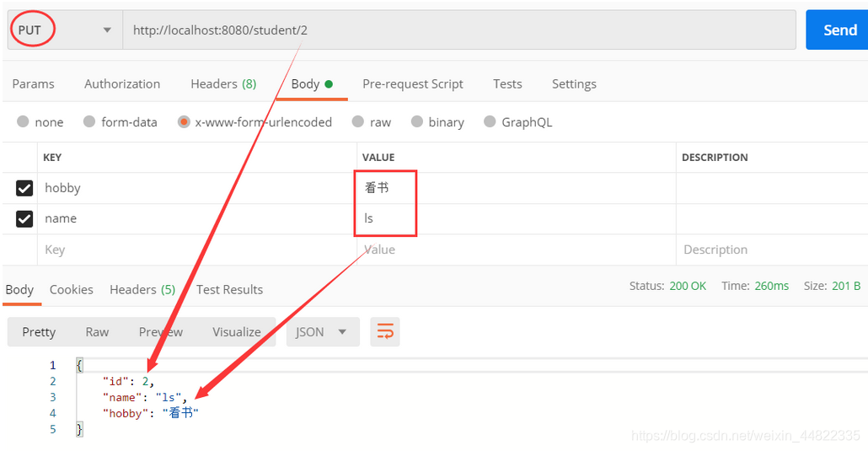Open the Settings tab
The height and width of the screenshot is (451, 868).
pyautogui.click(x=574, y=83)
